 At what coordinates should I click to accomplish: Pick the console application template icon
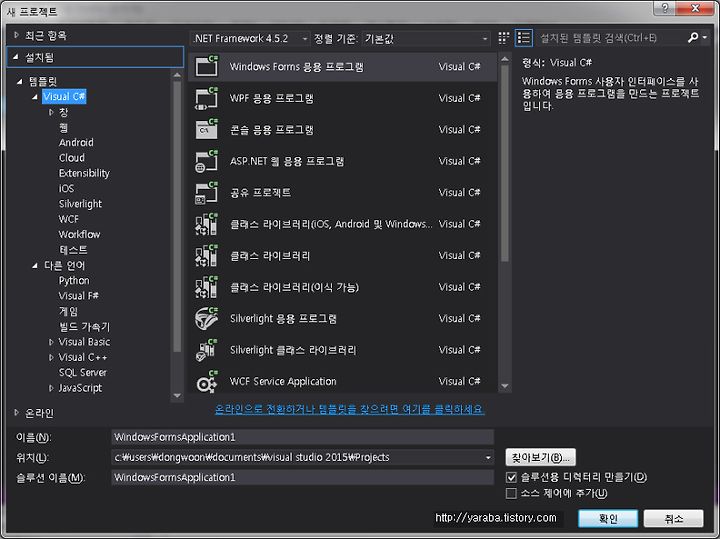[x=207, y=129]
